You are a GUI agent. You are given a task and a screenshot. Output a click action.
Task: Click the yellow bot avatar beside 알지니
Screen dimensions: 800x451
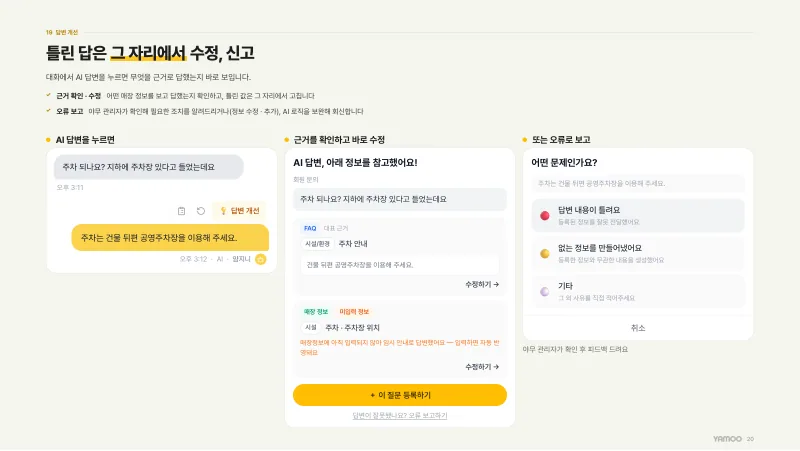[x=261, y=259]
